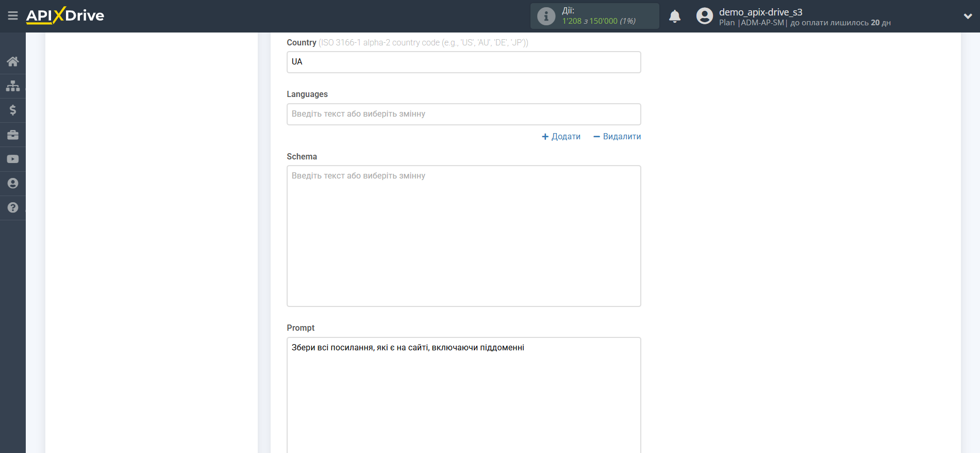Open the user profile sidebar icon

[13, 183]
